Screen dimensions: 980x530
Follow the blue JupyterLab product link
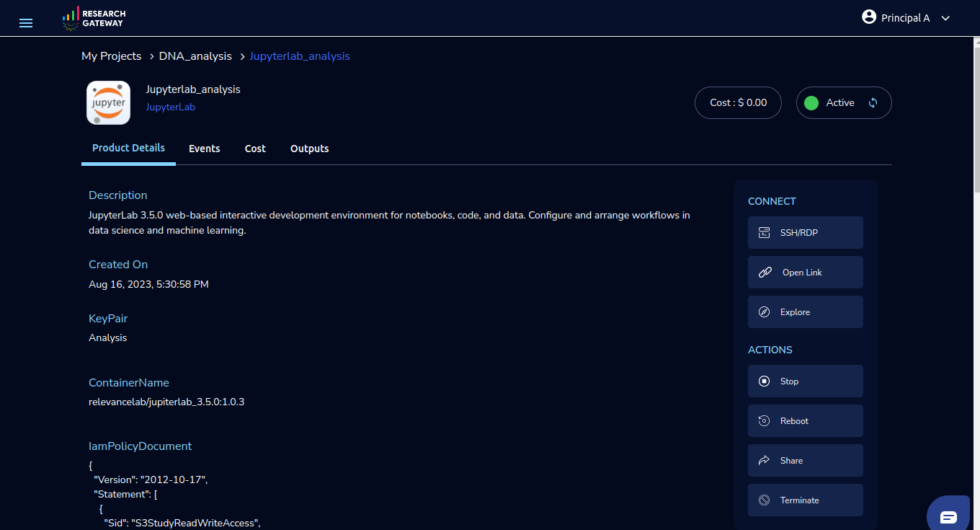click(170, 107)
